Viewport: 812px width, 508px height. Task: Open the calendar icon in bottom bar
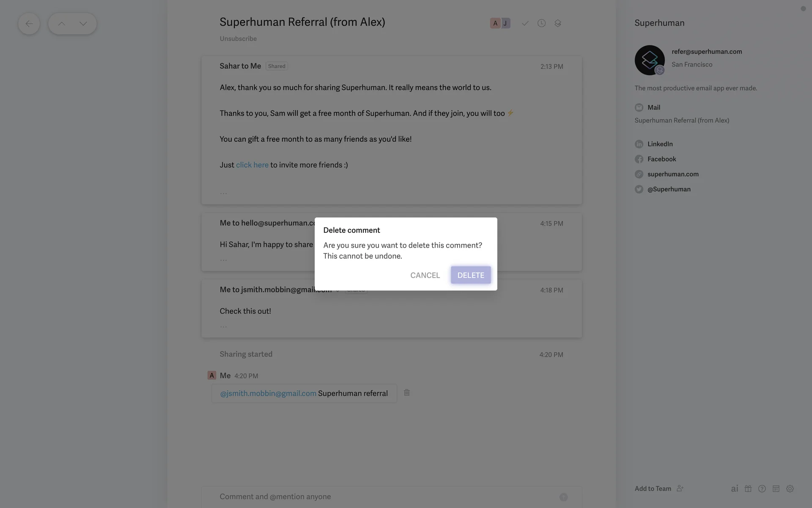tap(776, 489)
